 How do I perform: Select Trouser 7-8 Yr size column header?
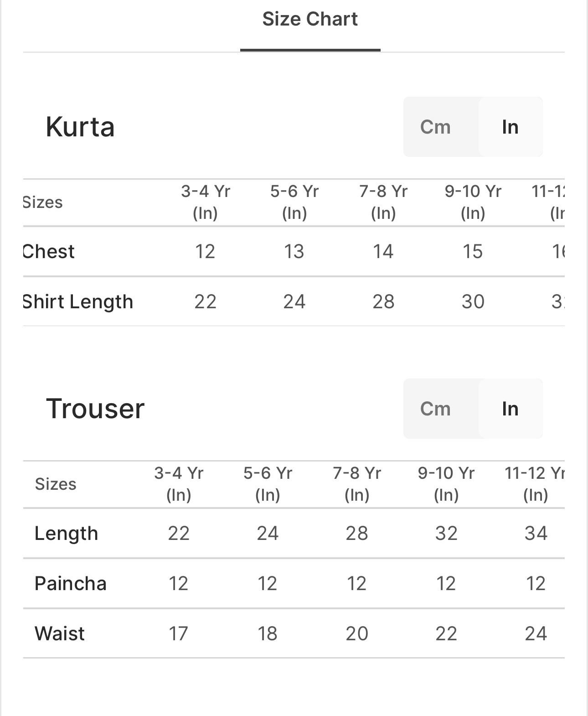tap(356, 484)
